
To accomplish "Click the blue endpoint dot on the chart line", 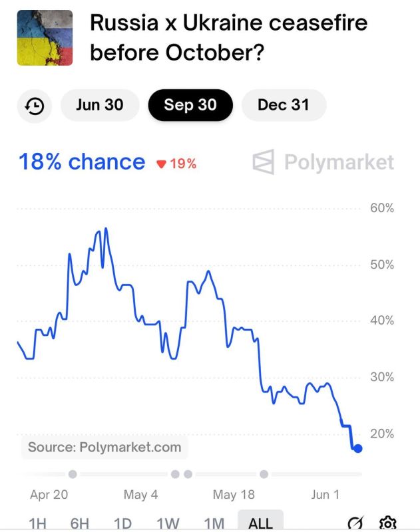I will [357, 449].
